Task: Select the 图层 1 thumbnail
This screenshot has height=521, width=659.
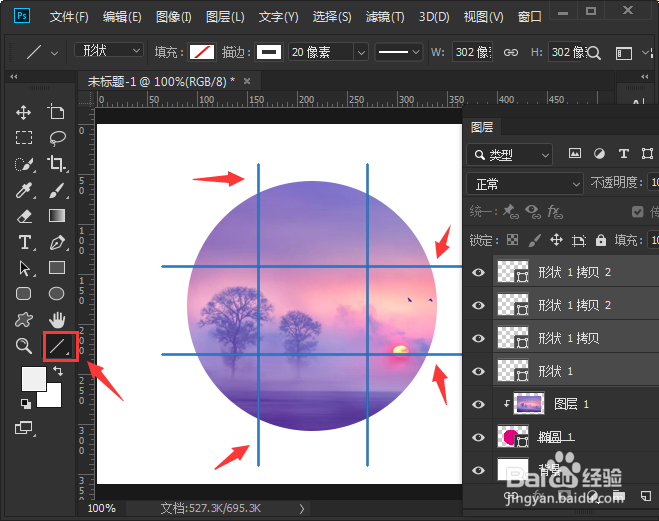Action: coord(529,404)
